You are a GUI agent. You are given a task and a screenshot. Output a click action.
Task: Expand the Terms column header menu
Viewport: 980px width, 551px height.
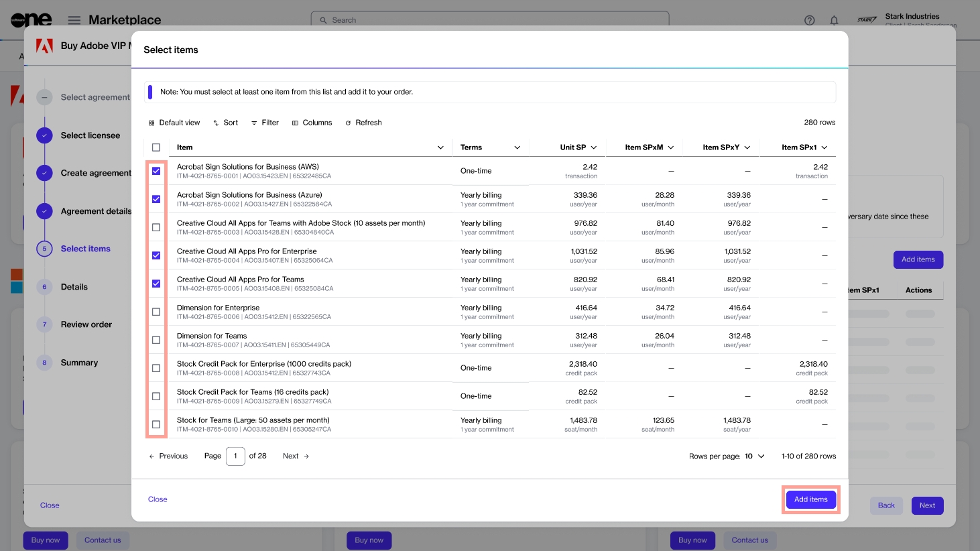point(517,147)
